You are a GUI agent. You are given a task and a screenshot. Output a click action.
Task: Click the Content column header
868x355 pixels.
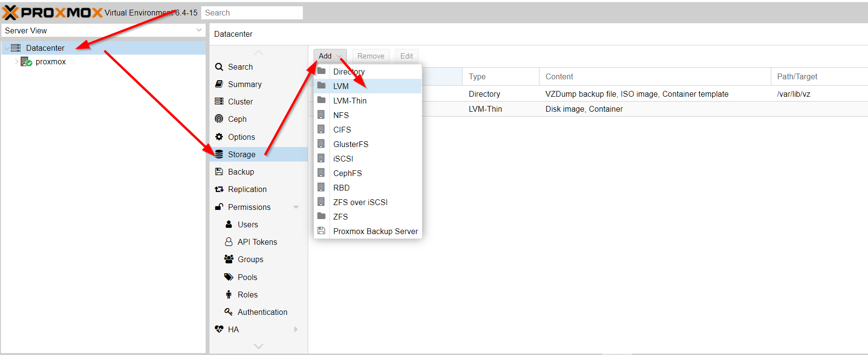(655, 76)
